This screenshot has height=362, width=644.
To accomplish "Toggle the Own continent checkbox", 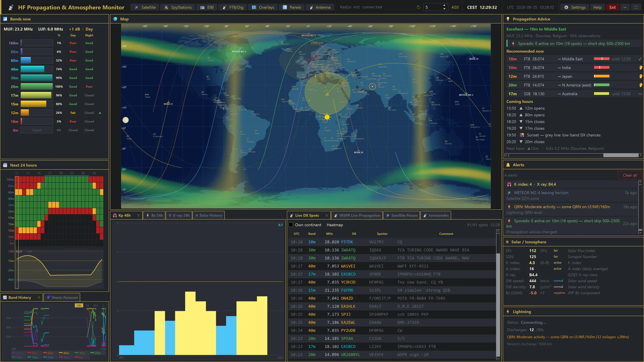I will tap(291, 225).
